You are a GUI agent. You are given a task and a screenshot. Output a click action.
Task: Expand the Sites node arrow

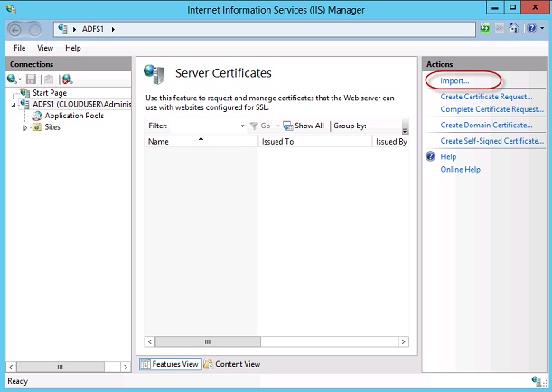(x=25, y=127)
